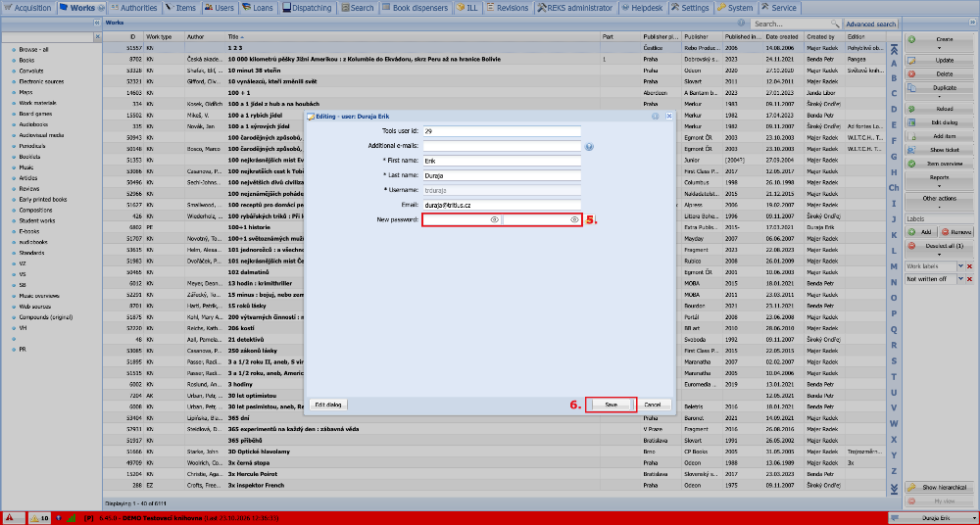
Task: Click the Update pencil icon button
Action: (x=911, y=61)
